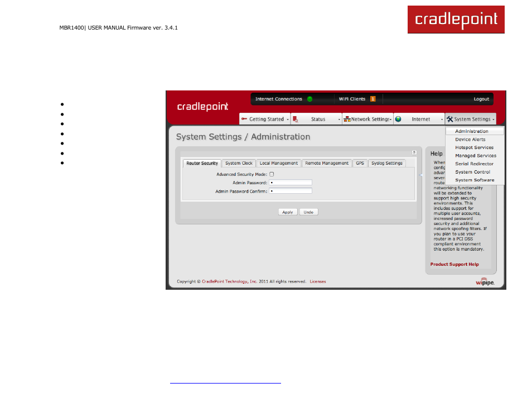Screen dimensions: 532x412
Task: Click the System Settings / Administration heading
Action: point(243,137)
